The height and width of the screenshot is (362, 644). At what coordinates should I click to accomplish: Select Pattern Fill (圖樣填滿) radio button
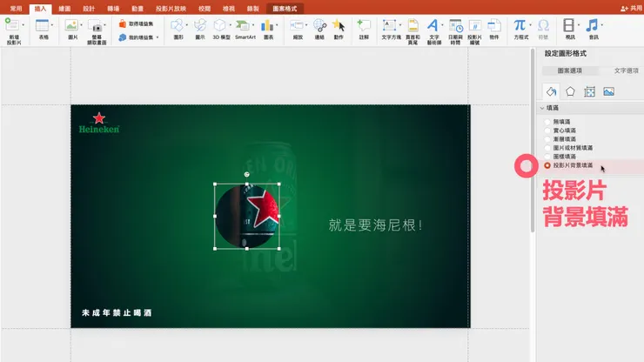tap(547, 157)
